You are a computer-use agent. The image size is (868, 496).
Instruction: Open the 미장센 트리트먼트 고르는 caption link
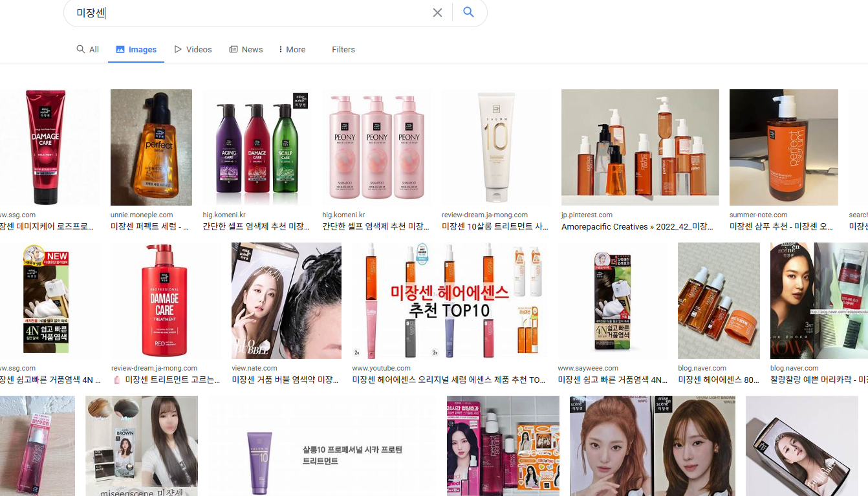[x=166, y=380]
